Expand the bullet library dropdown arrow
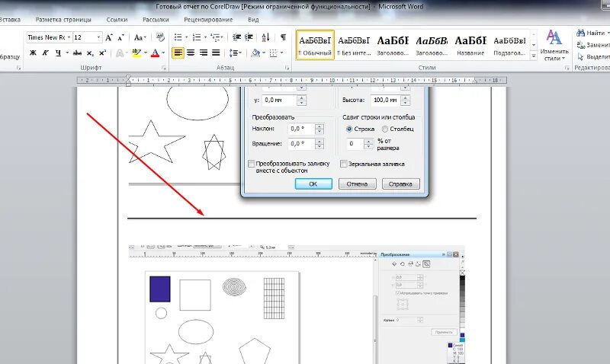Viewport: 610px width, 364px height. [186, 37]
